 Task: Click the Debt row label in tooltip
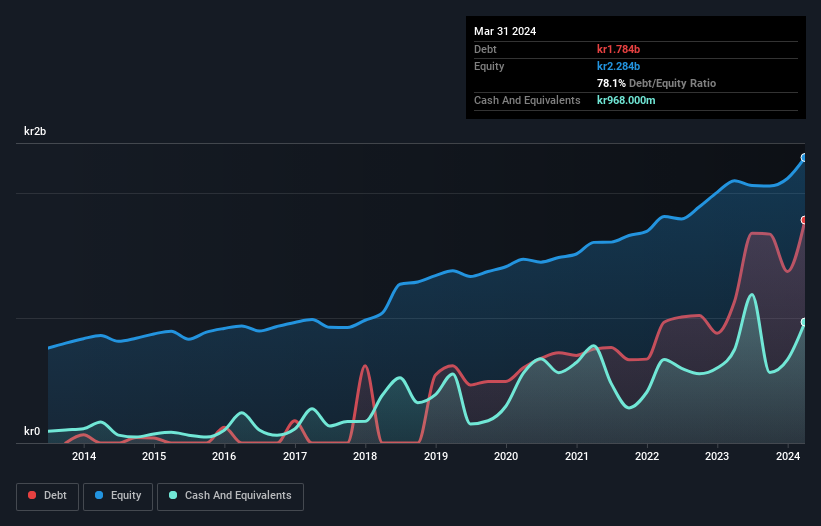(485, 49)
